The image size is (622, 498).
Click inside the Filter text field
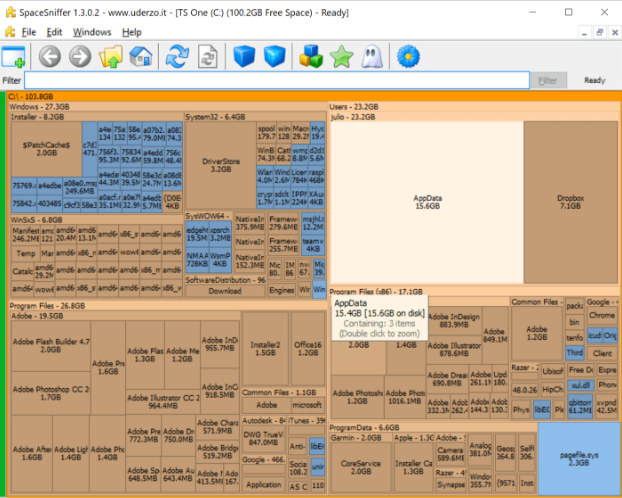click(x=276, y=80)
